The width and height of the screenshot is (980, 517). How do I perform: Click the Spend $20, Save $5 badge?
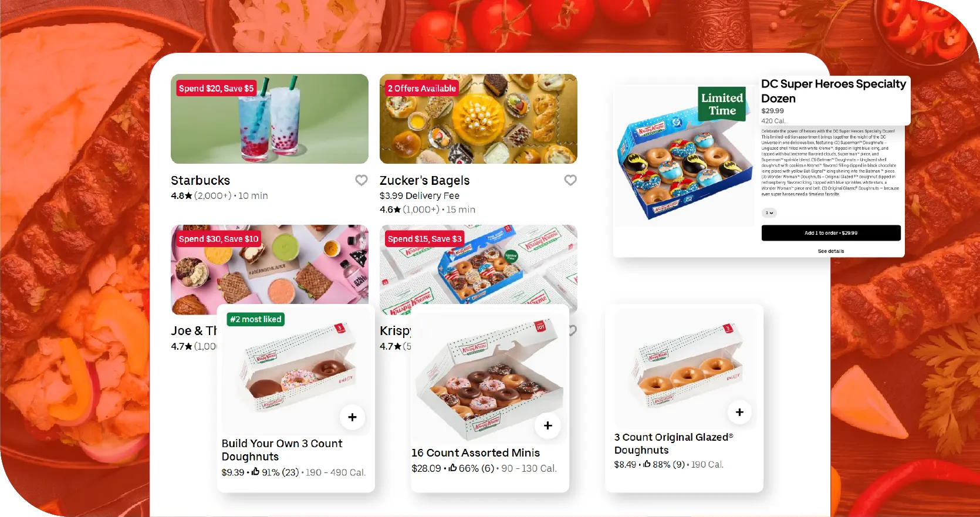pos(216,88)
